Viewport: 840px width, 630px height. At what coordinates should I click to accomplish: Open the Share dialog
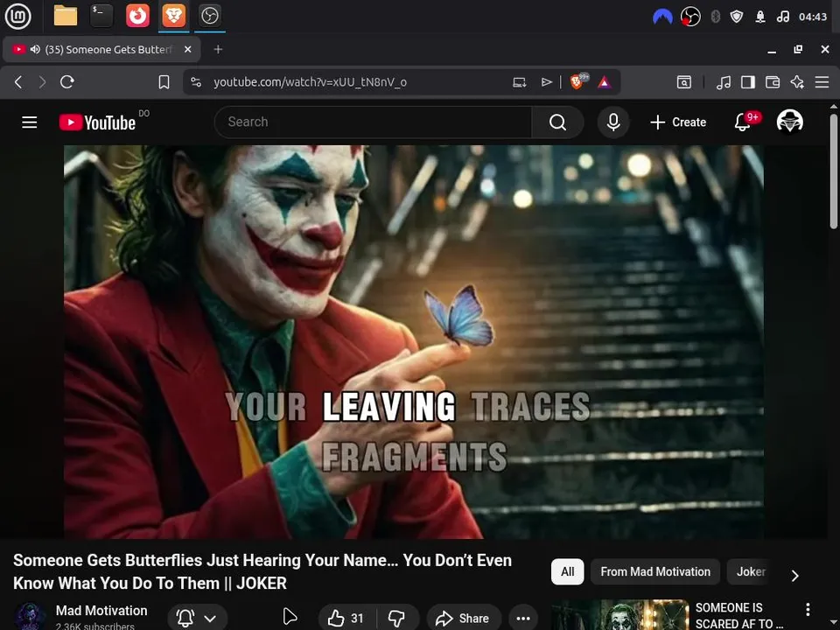tap(464, 619)
